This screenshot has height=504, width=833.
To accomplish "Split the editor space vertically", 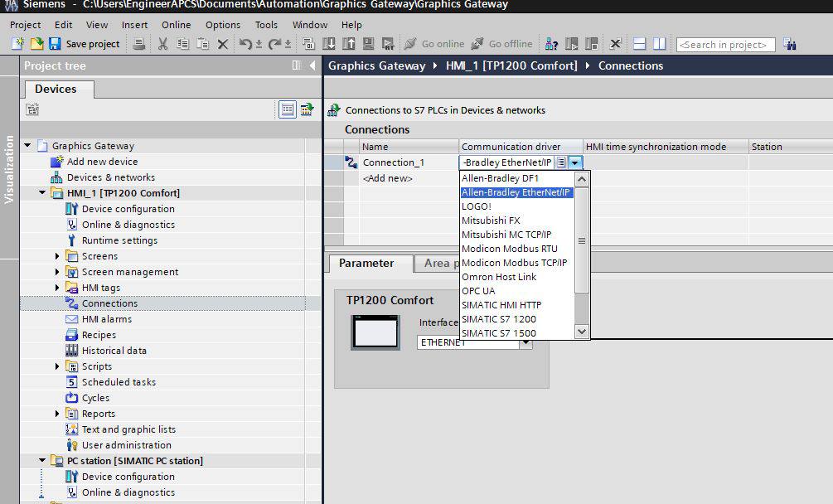I will [659, 44].
